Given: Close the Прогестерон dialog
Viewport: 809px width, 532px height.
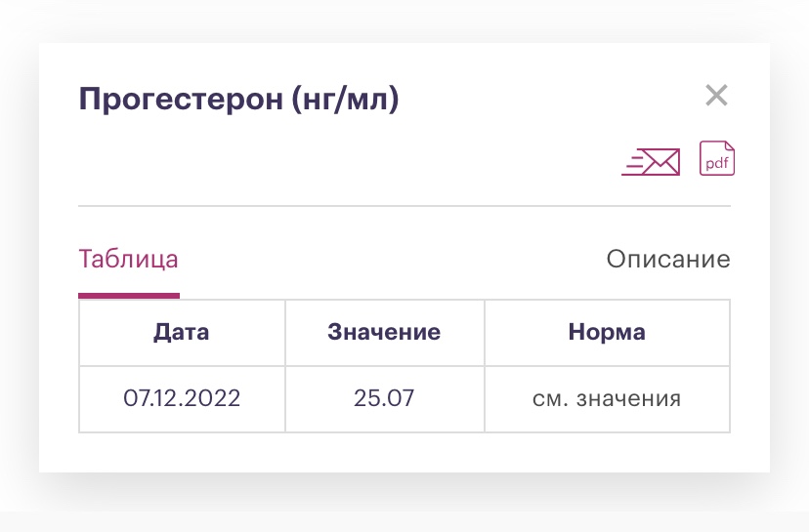Looking at the screenshot, I should pos(716,96).
